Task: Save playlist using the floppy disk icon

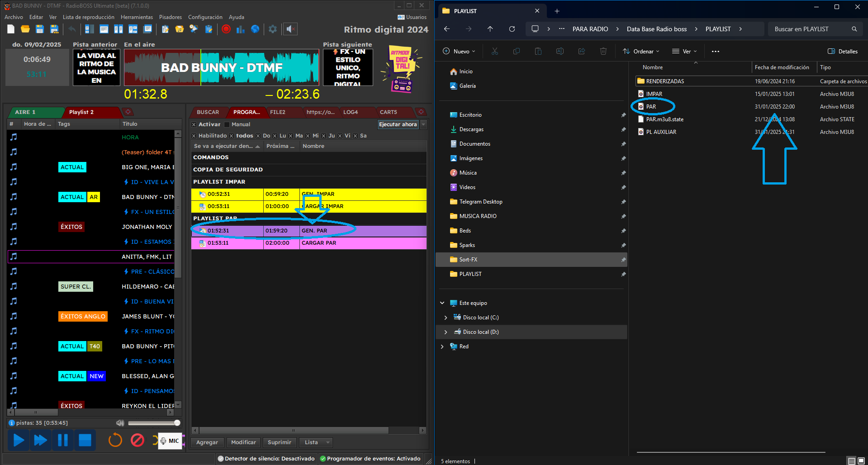Action: (40, 29)
